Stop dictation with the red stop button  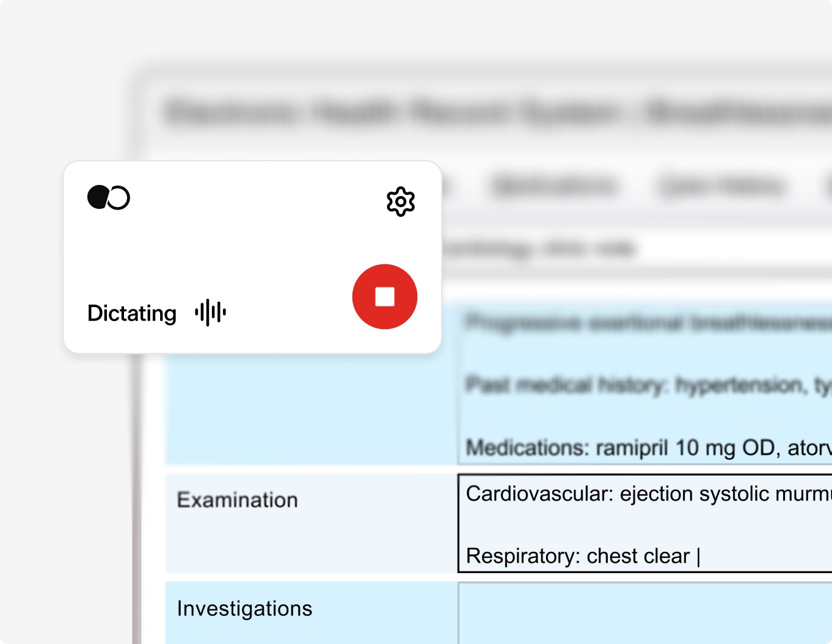coord(385,297)
